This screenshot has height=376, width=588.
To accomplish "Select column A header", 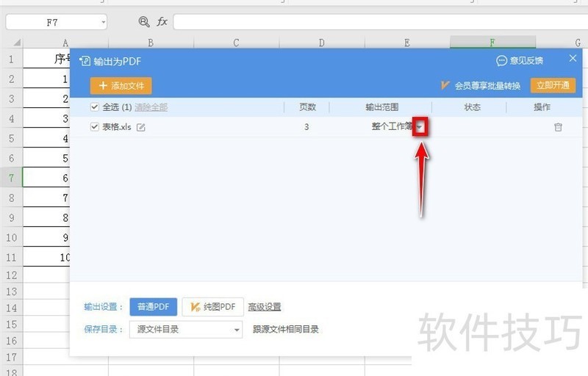I will (65, 43).
